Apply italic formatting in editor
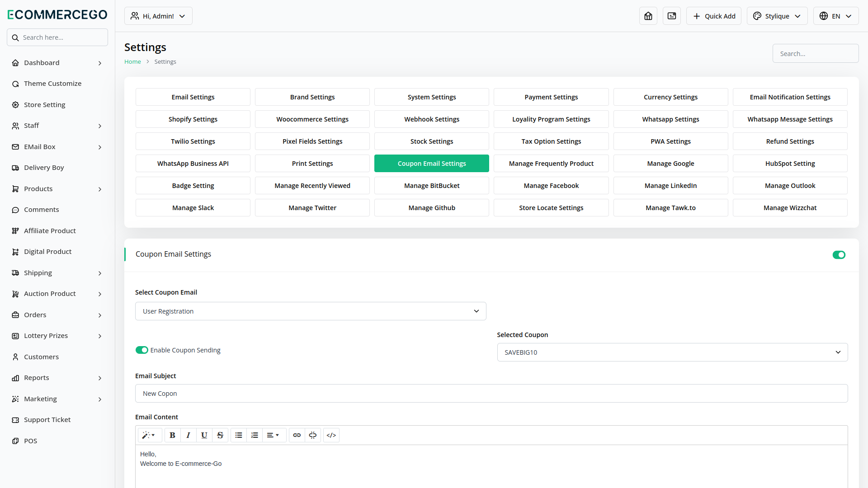Image resolution: width=868 pixels, height=488 pixels. click(188, 435)
